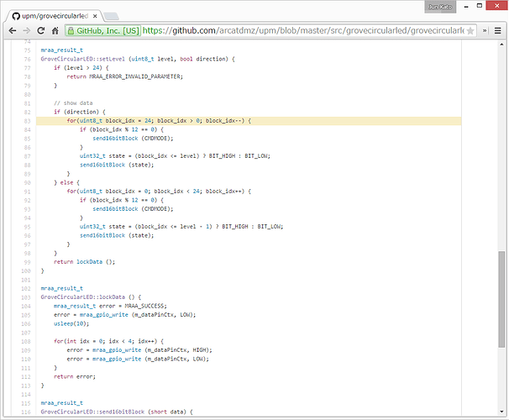Click line number 83
Viewport: 509px width, 420px height.
point(27,121)
